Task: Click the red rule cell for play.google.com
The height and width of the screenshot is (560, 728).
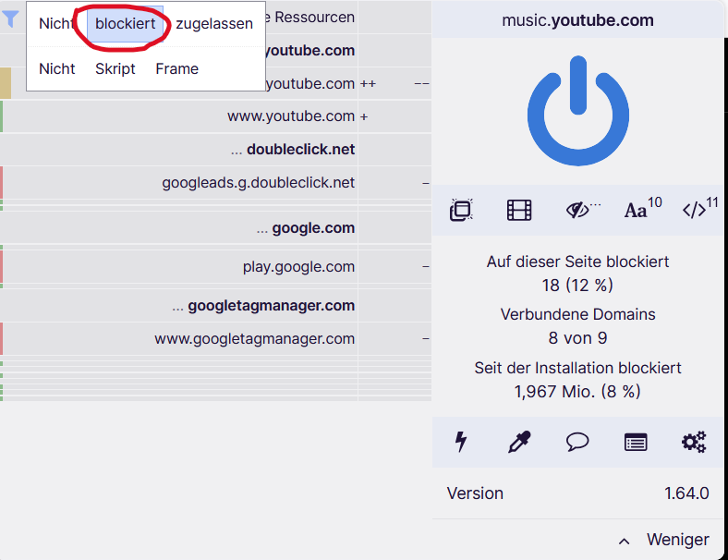Action: (x=2, y=267)
